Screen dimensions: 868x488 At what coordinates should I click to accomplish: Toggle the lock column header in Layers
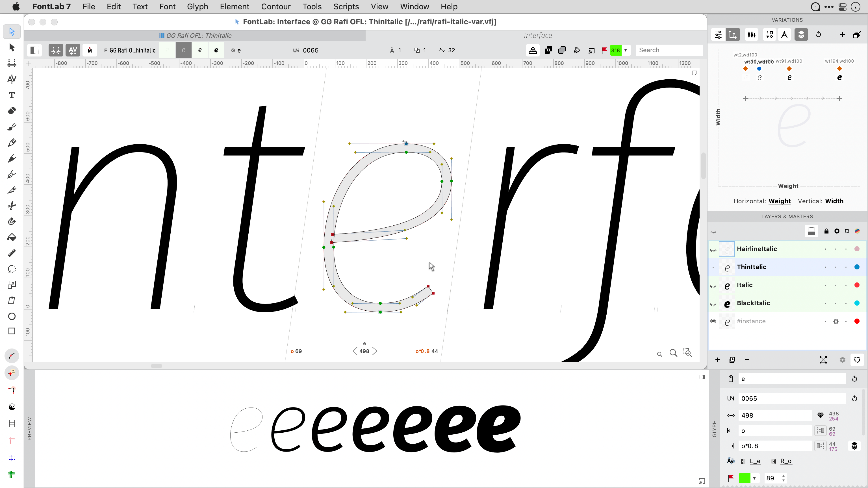pos(826,231)
